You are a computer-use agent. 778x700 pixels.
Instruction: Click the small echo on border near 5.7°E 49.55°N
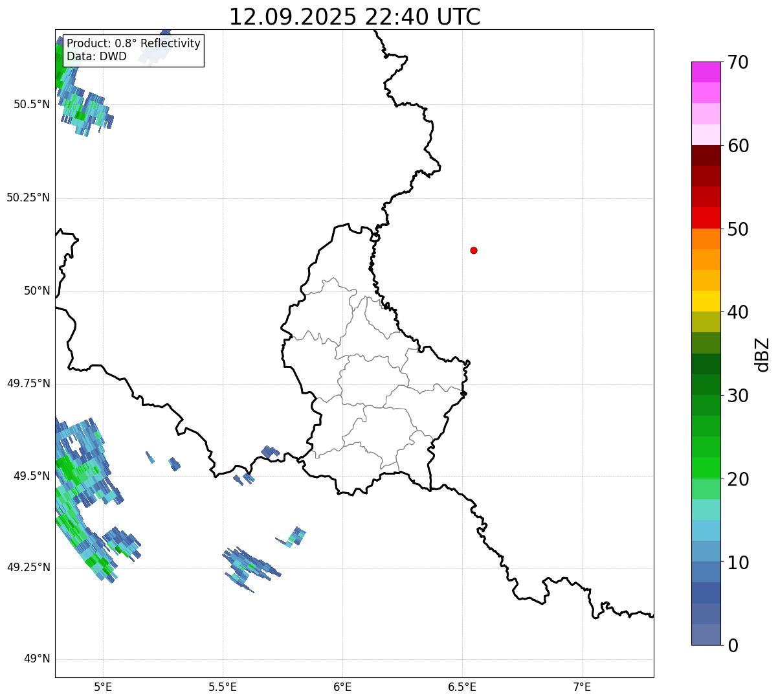pos(270,451)
